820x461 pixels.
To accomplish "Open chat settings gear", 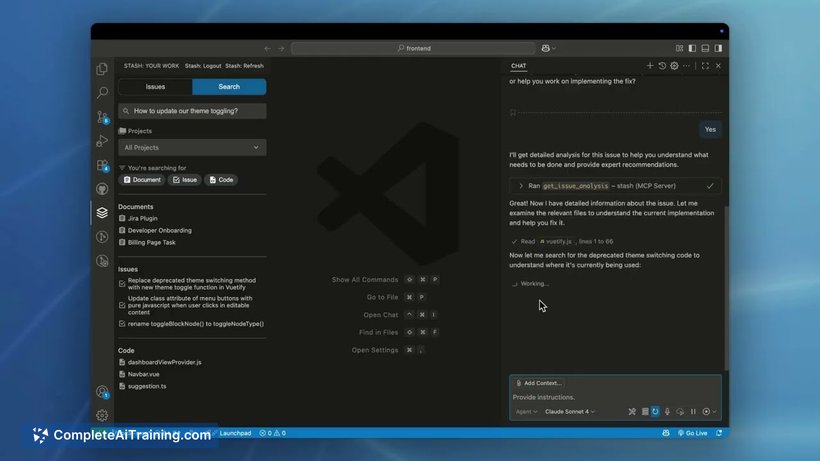I will pos(674,66).
